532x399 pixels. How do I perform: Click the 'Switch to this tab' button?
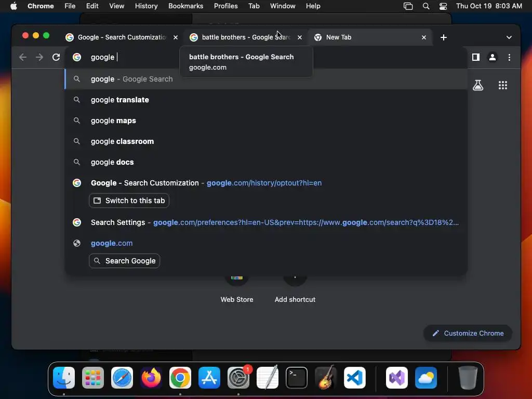[x=129, y=201]
